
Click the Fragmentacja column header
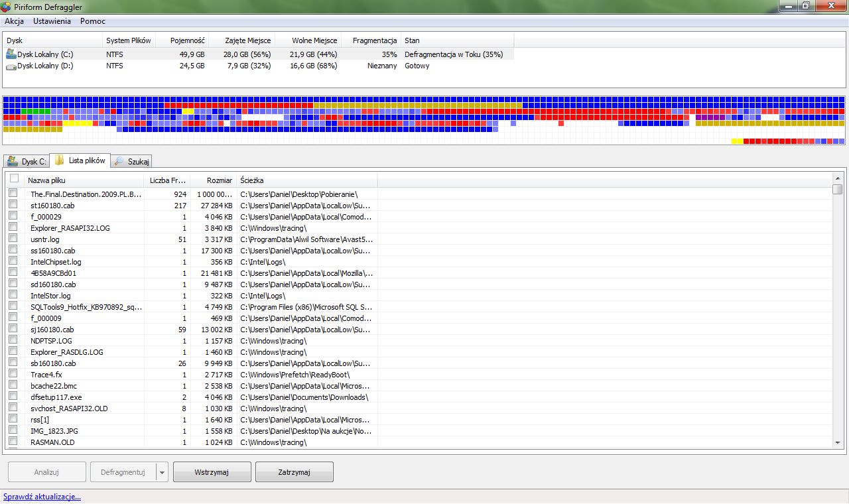(x=371, y=40)
